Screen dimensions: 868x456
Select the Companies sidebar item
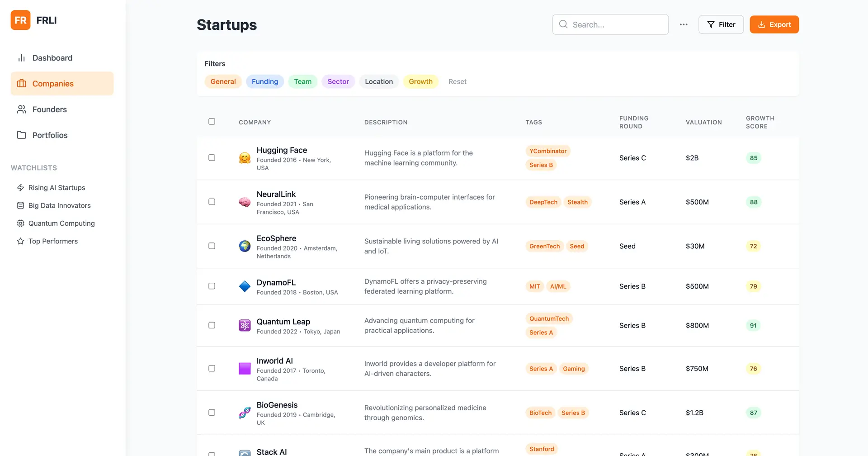[x=62, y=84]
